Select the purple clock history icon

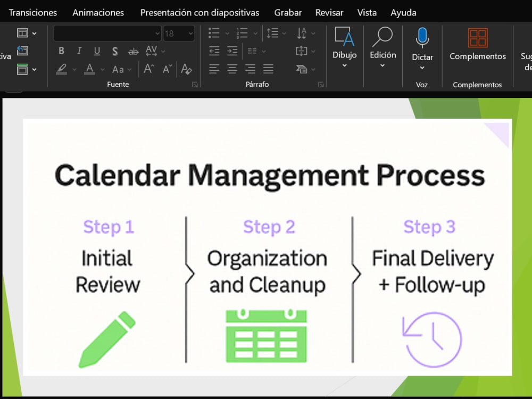click(432, 339)
